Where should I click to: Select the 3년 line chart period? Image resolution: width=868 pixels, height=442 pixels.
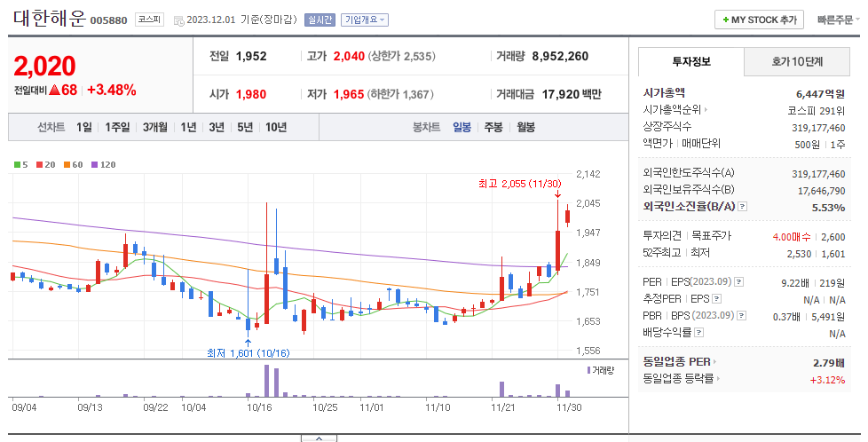point(217,128)
